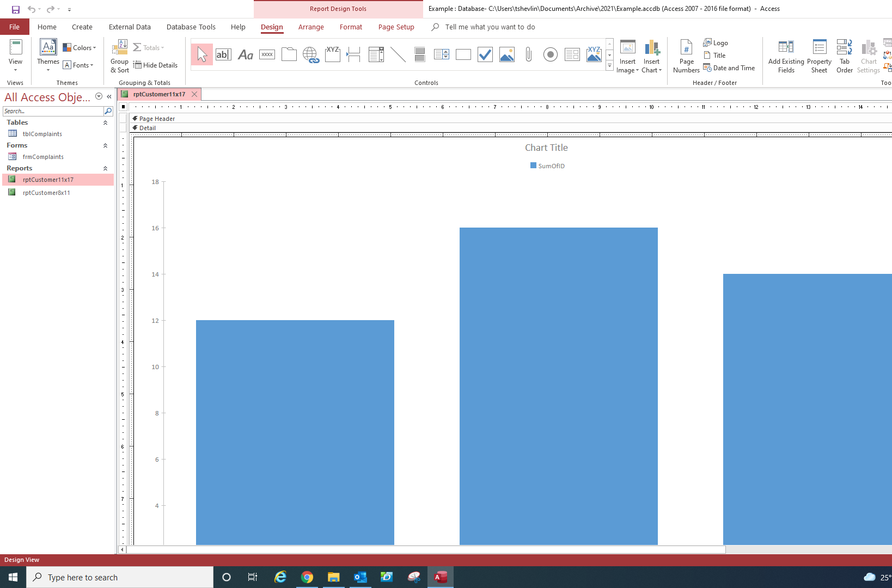
Task: Collapse the Forms group
Action: tap(105, 146)
